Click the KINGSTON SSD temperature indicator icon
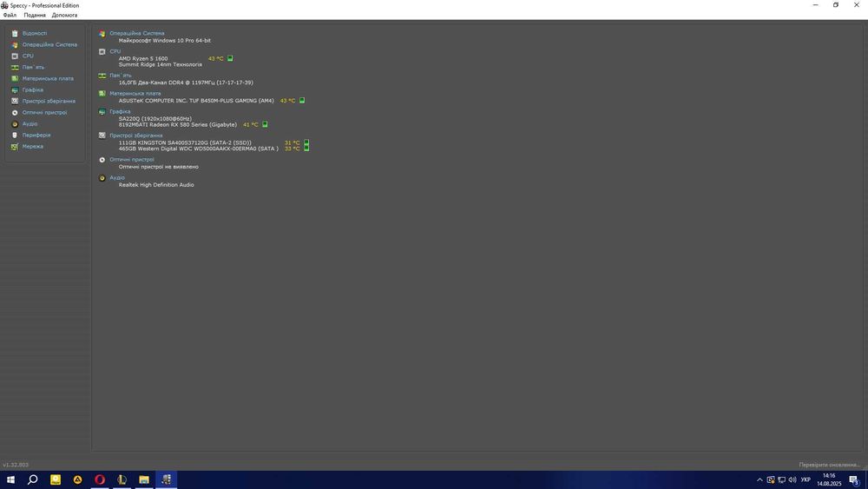 point(306,142)
